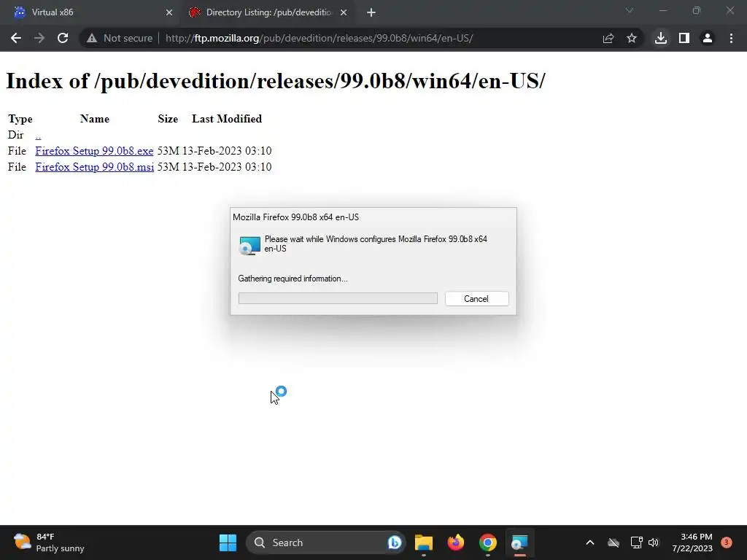
Task: Click "Gathering required information..." status text
Action: pyautogui.click(x=293, y=279)
